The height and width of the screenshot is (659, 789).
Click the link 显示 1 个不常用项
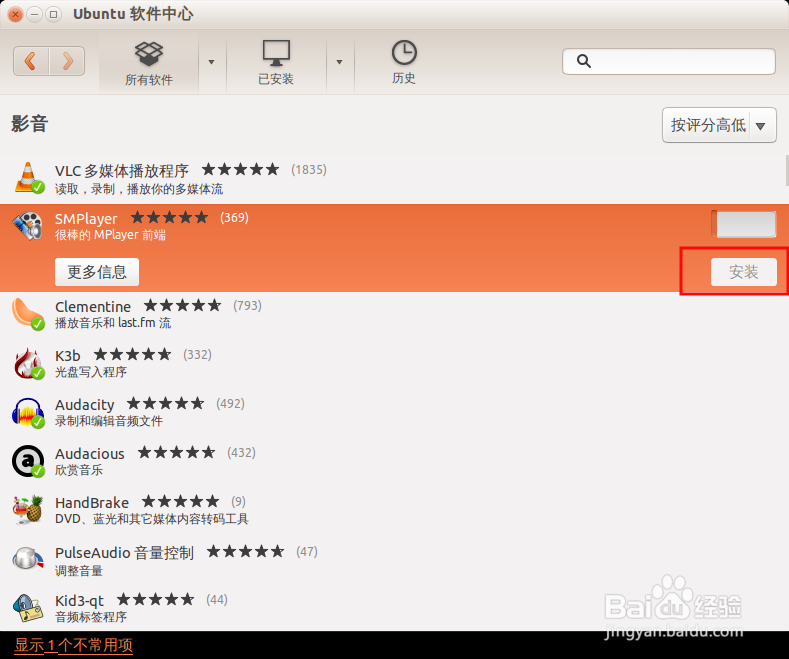pyautogui.click(x=73, y=645)
